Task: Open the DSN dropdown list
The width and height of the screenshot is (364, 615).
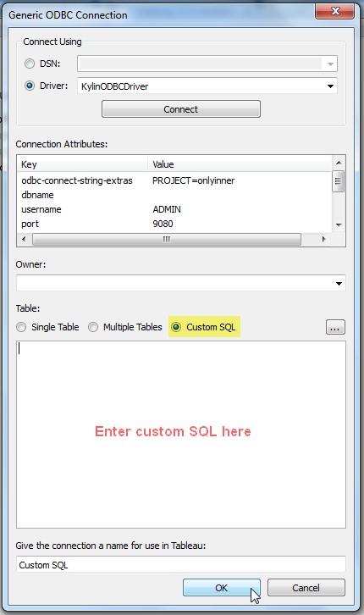Action: pyautogui.click(x=330, y=64)
